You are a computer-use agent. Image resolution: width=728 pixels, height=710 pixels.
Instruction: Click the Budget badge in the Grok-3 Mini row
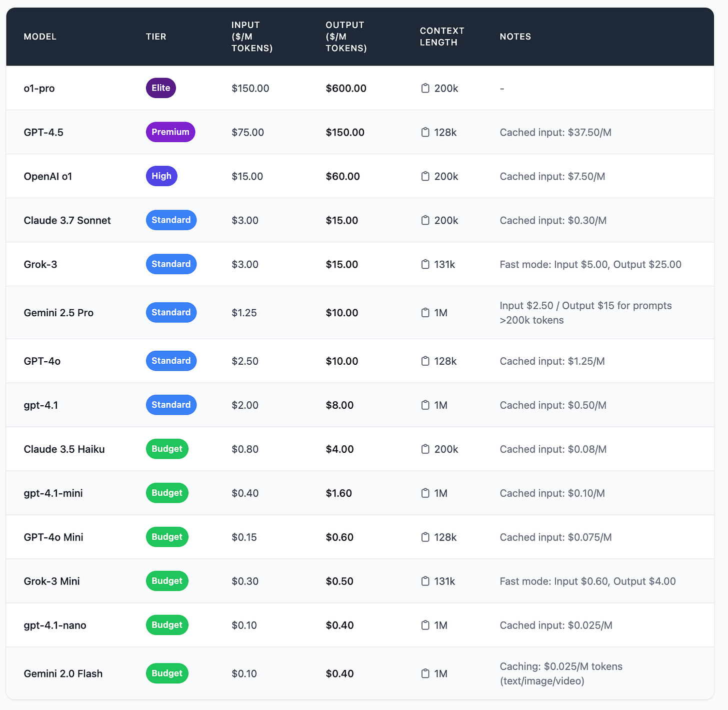167,581
